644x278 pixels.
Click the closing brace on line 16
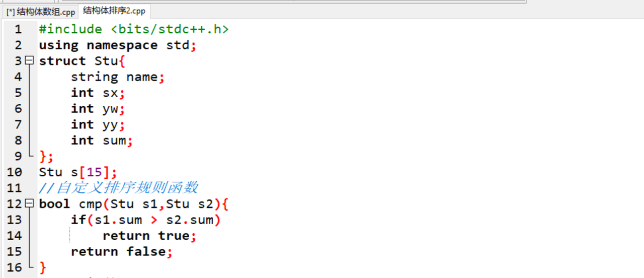tap(43, 267)
